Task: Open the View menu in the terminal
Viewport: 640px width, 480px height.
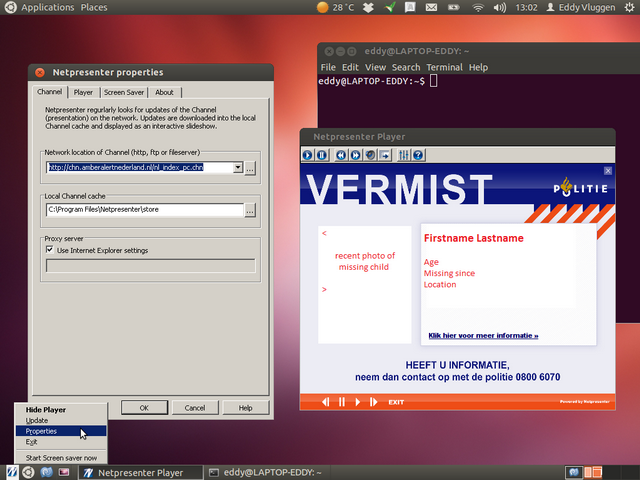Action: pos(376,67)
